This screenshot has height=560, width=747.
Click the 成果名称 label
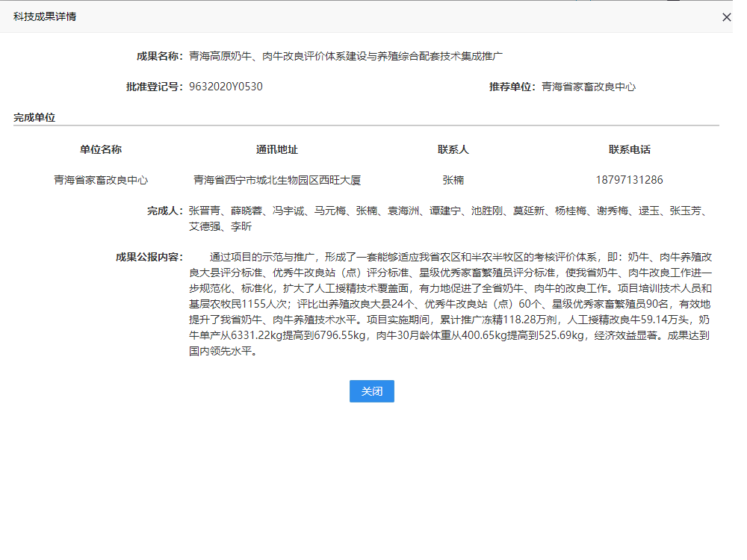[159, 56]
